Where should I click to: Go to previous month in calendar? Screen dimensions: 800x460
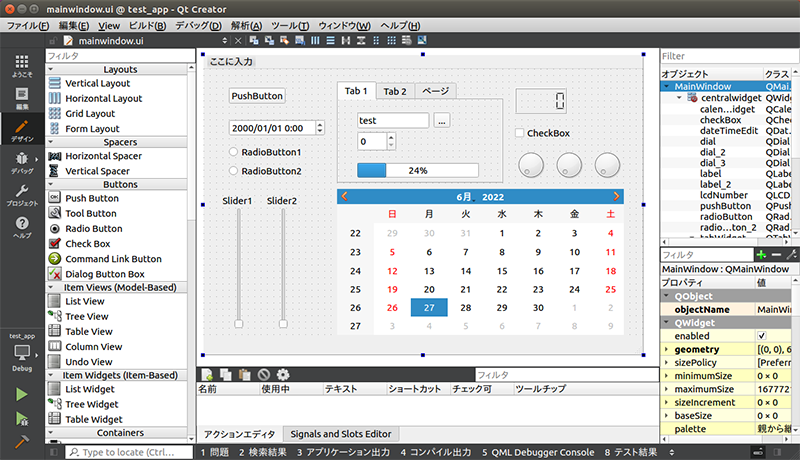tap(344, 196)
